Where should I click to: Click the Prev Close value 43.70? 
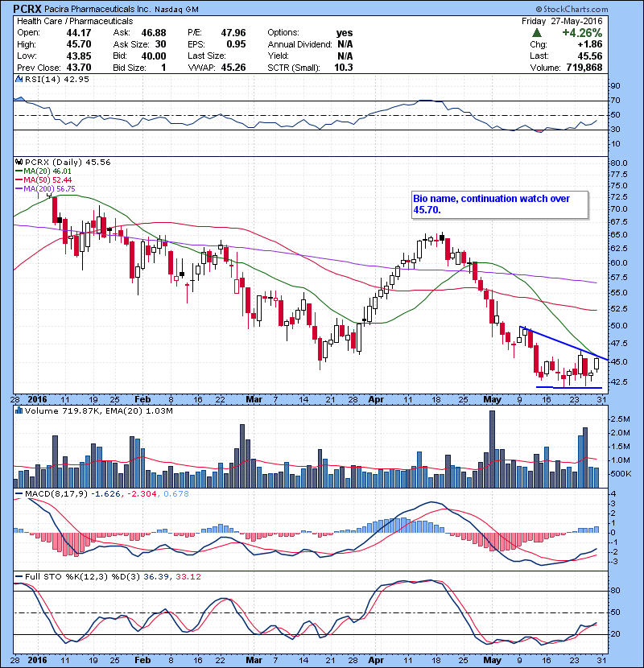[x=79, y=68]
